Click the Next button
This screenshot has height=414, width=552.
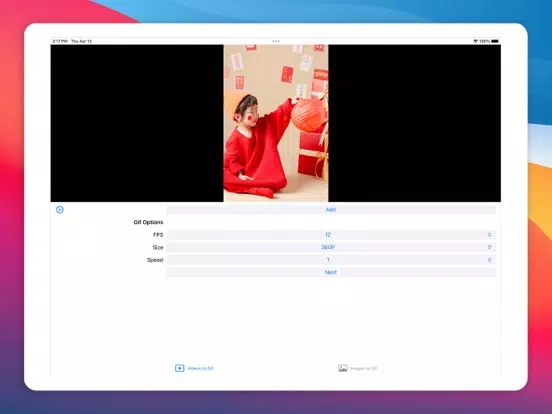click(x=331, y=272)
